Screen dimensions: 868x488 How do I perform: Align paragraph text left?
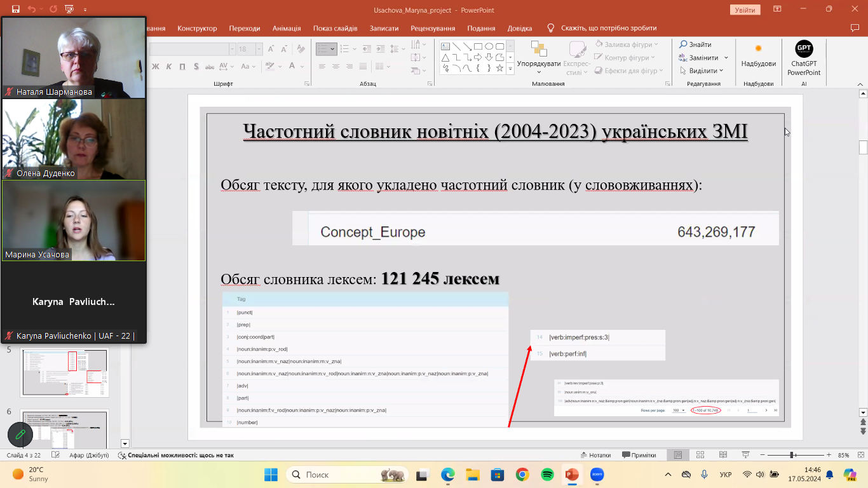tap(322, 67)
